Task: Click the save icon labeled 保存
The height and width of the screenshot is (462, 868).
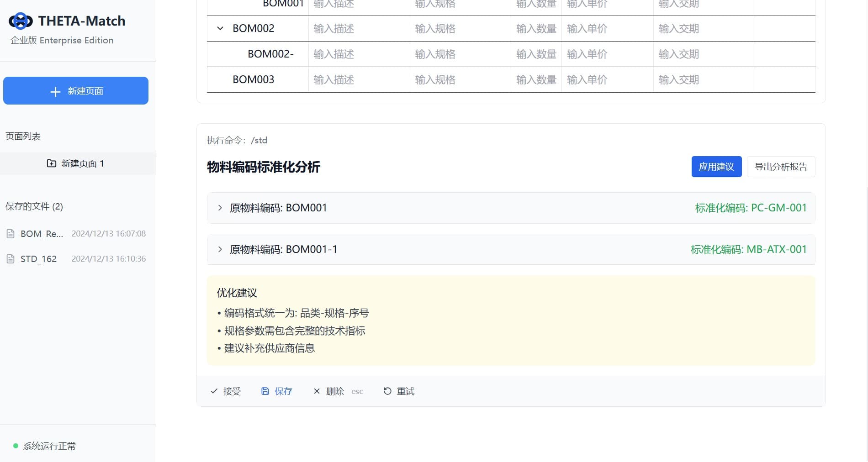Action: 265,391
